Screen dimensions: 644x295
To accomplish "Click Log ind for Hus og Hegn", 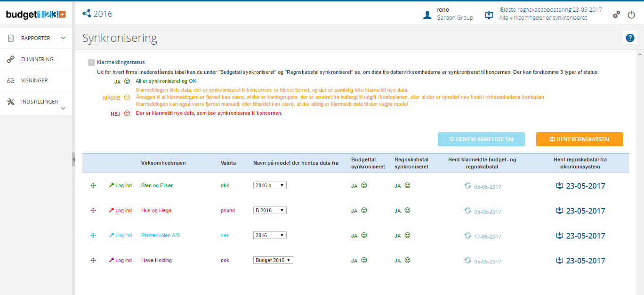I will (x=121, y=211).
